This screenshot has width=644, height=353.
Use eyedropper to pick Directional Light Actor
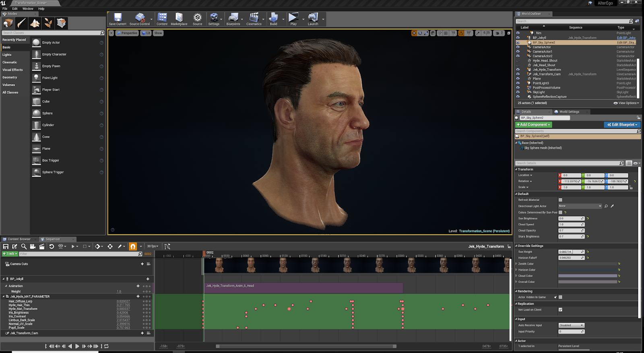pyautogui.click(x=612, y=206)
